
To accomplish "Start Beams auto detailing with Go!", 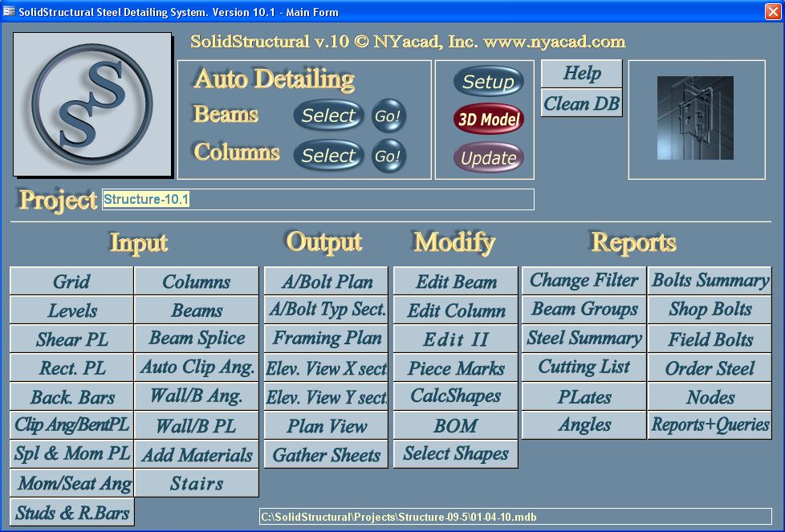I will (388, 116).
